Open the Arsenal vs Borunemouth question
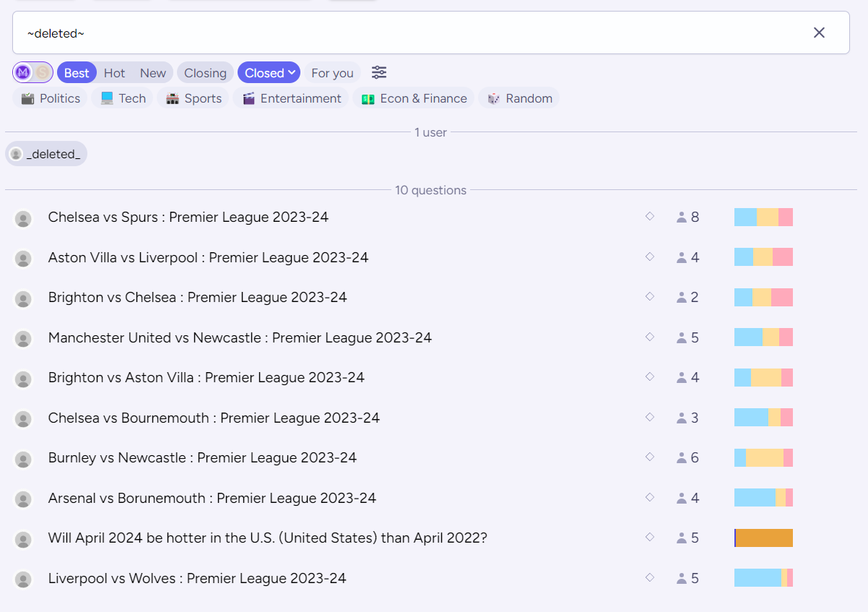This screenshot has height=612, width=868. [212, 498]
